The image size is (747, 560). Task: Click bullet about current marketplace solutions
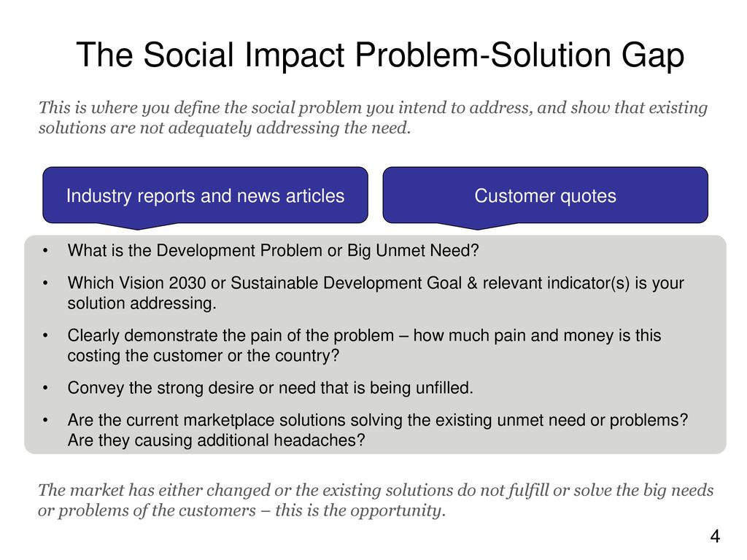378,430
